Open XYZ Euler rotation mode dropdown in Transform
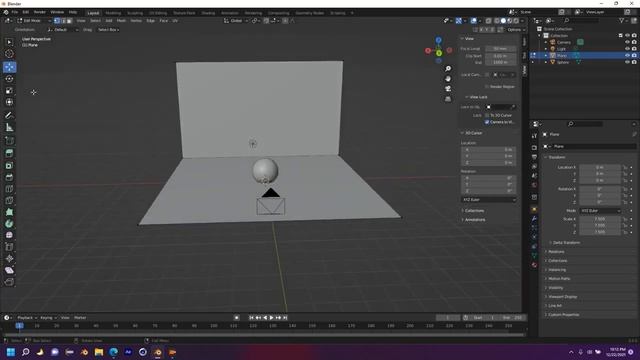This screenshot has height=360, width=640. tap(600, 211)
